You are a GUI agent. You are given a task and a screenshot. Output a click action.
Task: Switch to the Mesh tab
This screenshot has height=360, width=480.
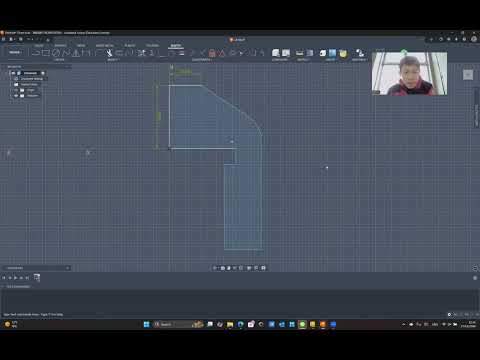point(81,45)
